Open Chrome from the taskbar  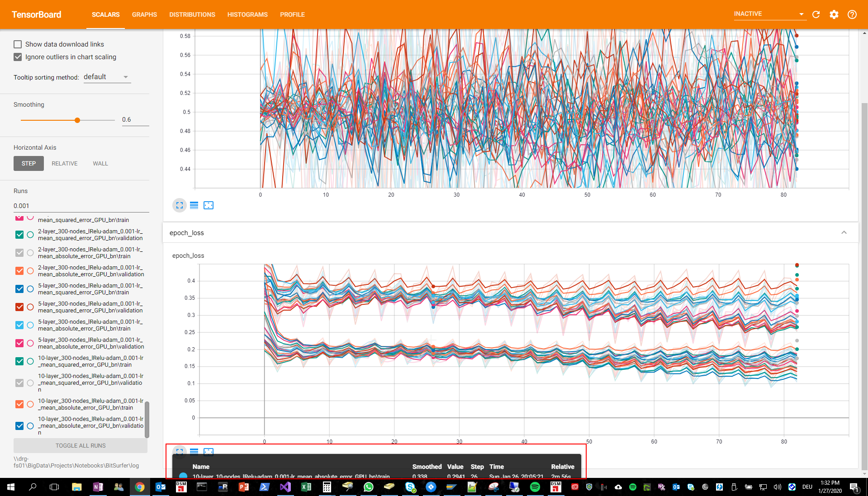tap(140, 487)
